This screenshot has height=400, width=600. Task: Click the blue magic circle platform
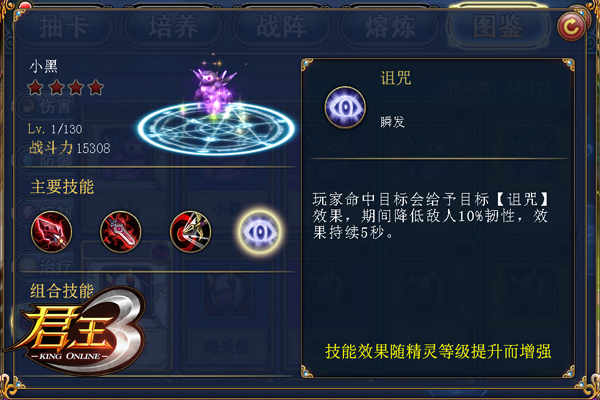point(217,129)
